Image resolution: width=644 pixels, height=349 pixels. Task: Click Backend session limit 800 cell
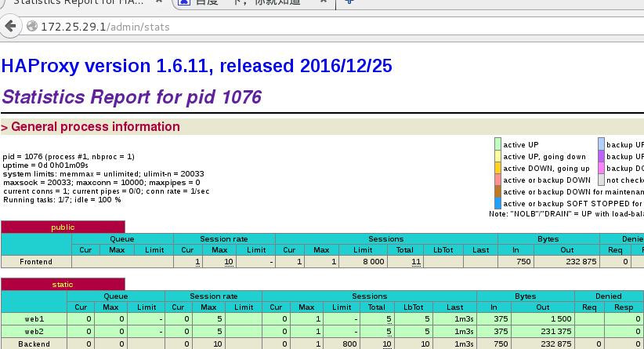point(342,344)
